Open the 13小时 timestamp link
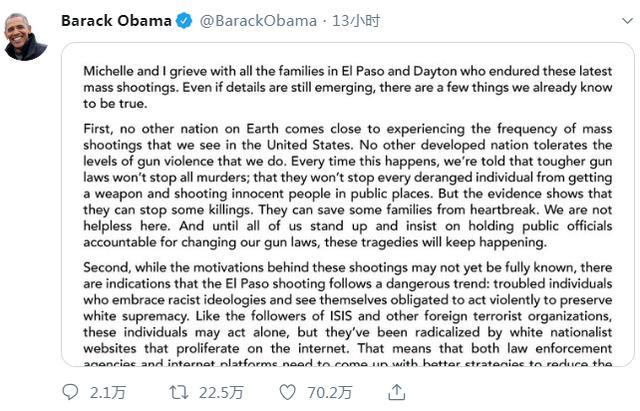The image size is (640, 411). 356,21
